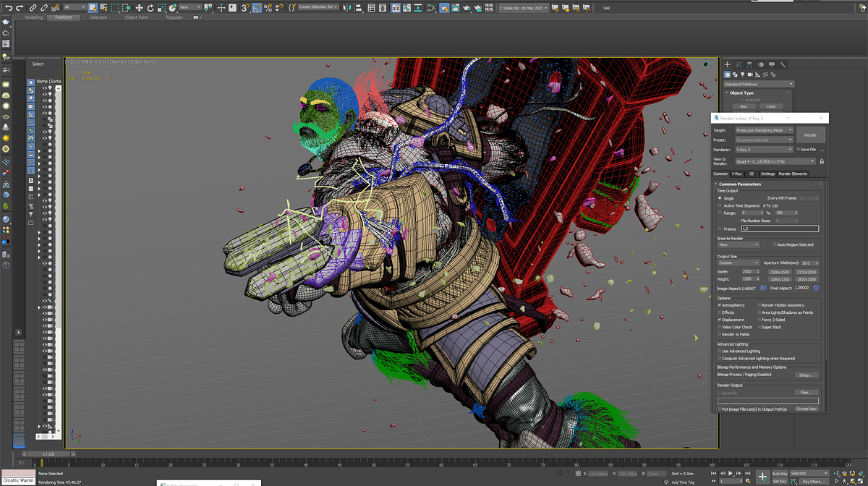Screen dimensions: 868x486
Task: Switch to the V-Ray tab
Action: tap(737, 174)
